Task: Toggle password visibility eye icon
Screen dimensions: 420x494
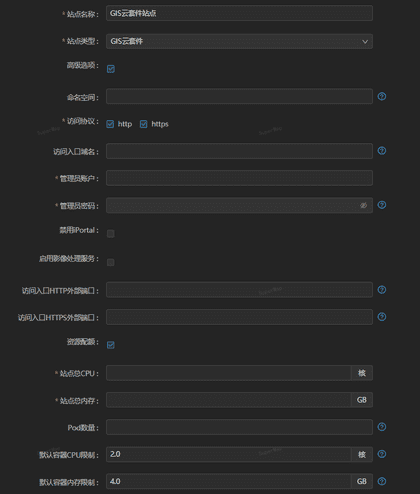Action: click(363, 205)
